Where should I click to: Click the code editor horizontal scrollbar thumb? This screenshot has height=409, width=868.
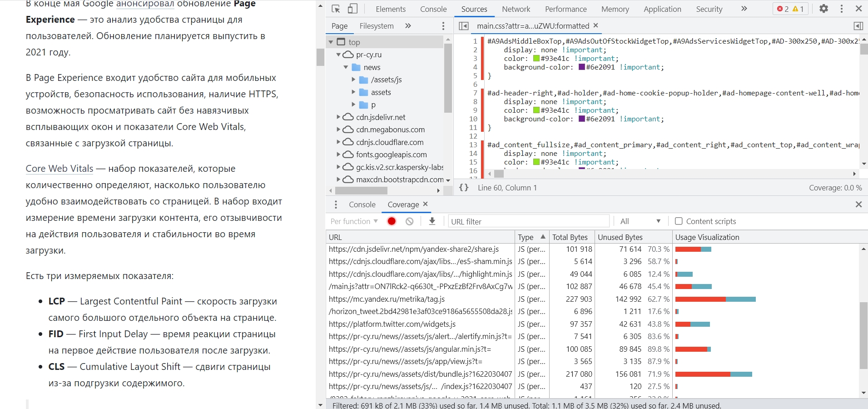(499, 174)
